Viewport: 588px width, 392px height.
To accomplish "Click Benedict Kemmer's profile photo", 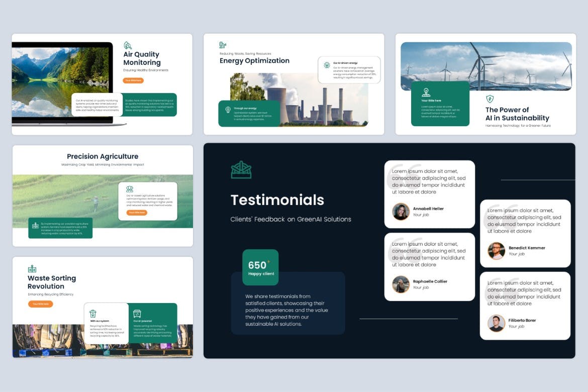I will click(496, 251).
